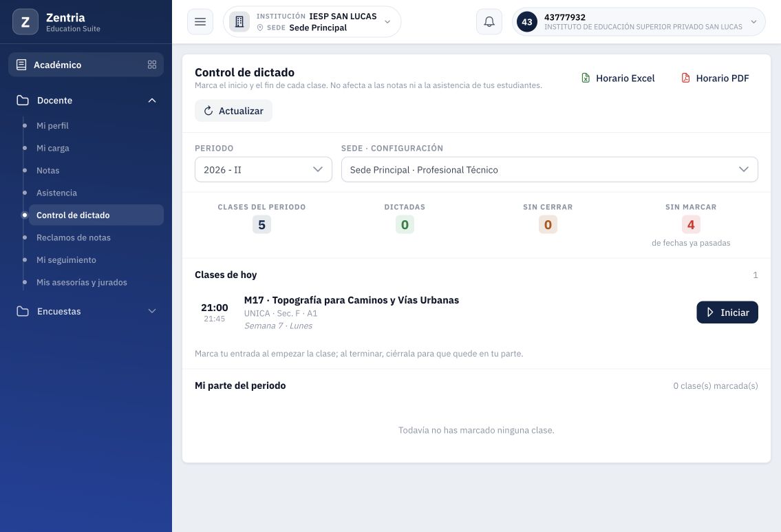This screenshot has height=532, width=781.
Task: Download Horario PDF
Action: tap(715, 78)
